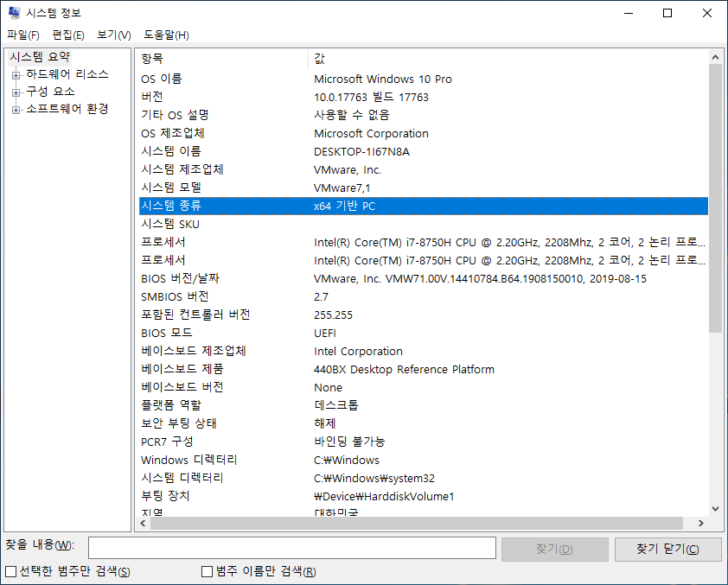Enable 범주 이름만 검색 checkbox
Screen dimensions: 728x585
pos(207,571)
